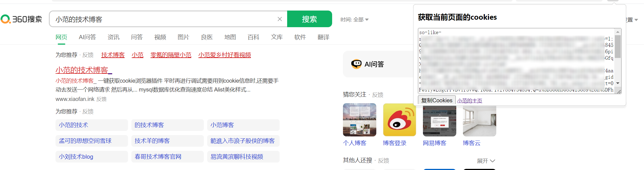
Task: Click the 孟可的思想空间雪球 suggestion chip
Action: tap(92, 141)
